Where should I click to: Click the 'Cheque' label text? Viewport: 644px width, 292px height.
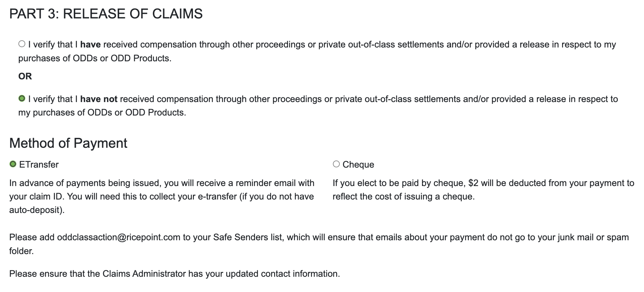point(358,165)
